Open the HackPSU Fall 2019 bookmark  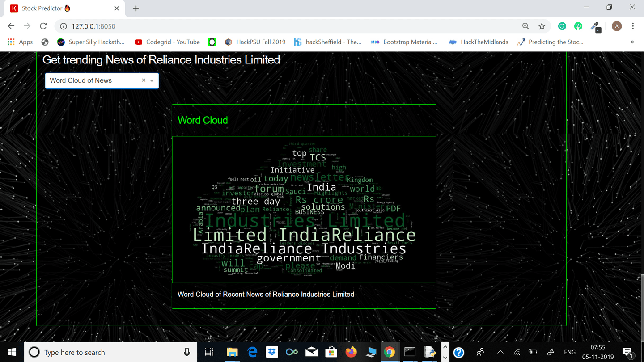pyautogui.click(x=255, y=42)
